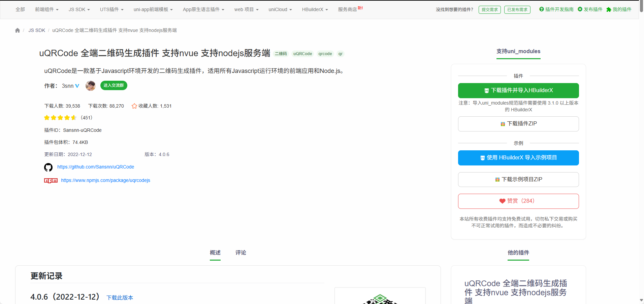Click the author 3snn avatar photo
Screen dimensions: 644x304
tap(90, 85)
